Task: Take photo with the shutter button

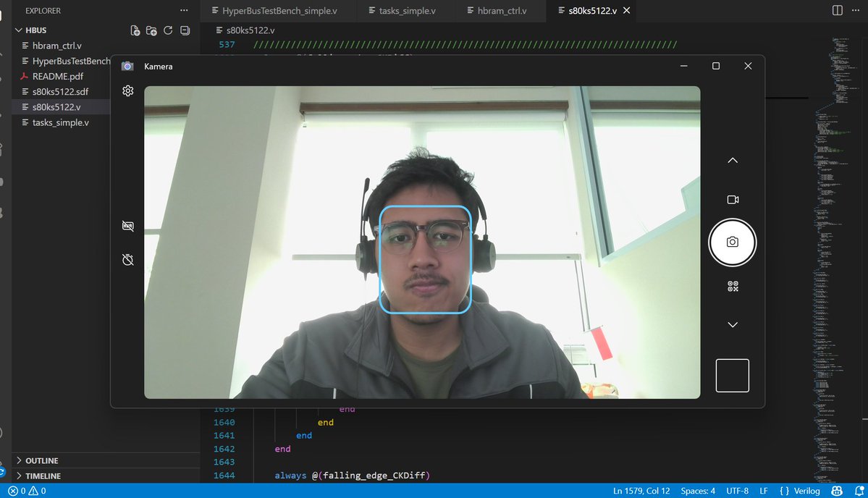Action: pos(733,242)
